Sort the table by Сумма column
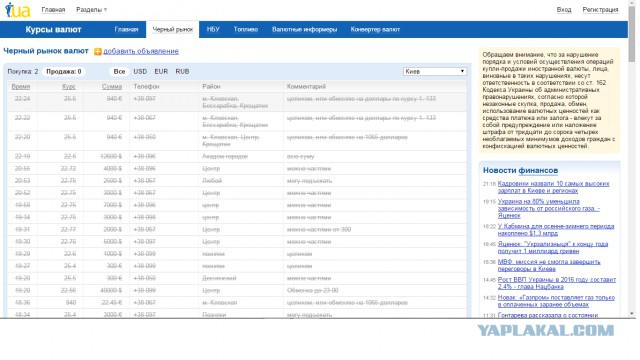The width and height of the screenshot is (640, 360). click(x=112, y=87)
